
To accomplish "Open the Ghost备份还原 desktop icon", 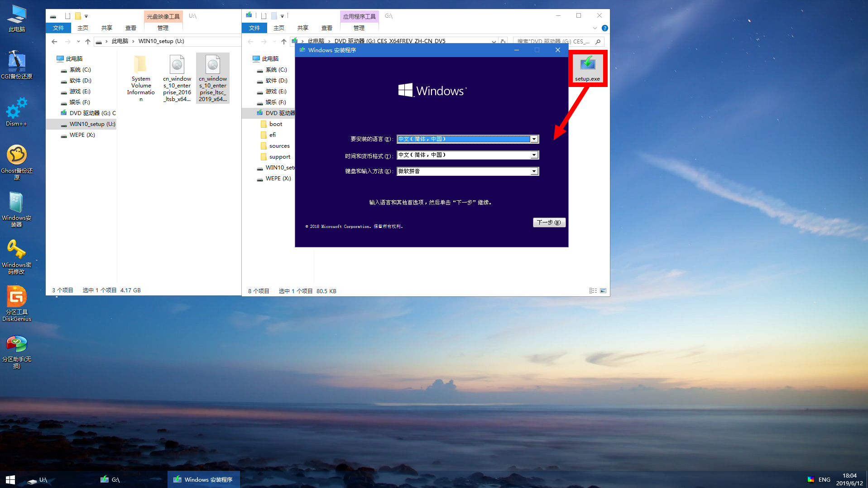I will [x=17, y=162].
